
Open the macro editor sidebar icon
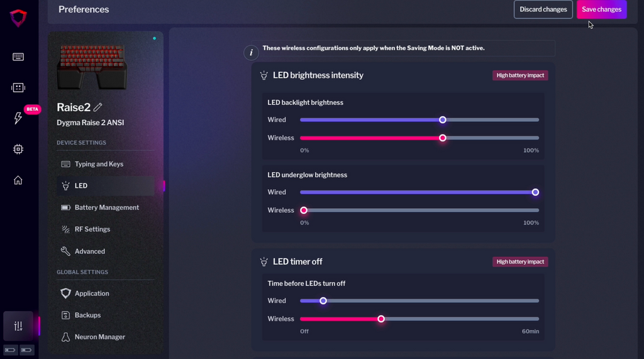pyautogui.click(x=18, y=87)
